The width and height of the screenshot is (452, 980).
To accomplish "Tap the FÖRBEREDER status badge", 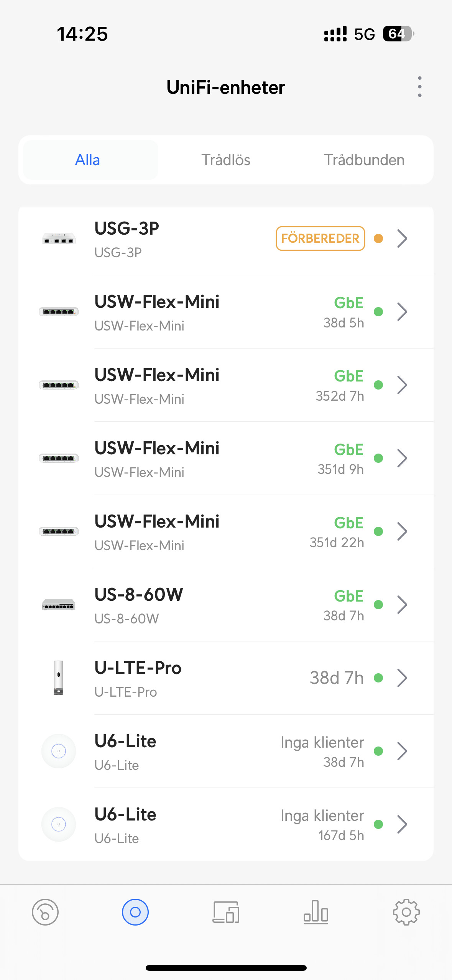I will [x=320, y=238].
